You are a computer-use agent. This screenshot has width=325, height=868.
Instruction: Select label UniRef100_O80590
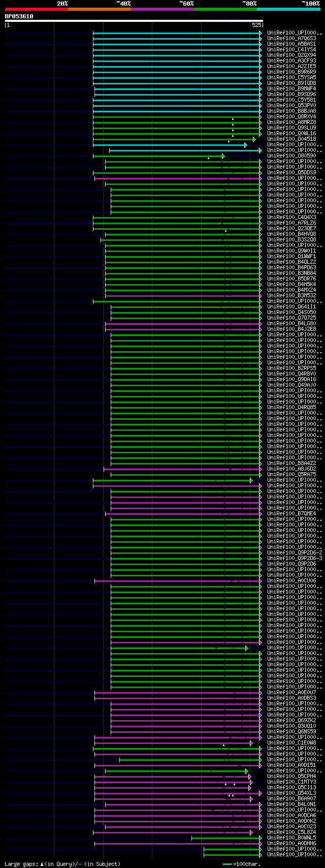[x=291, y=156]
